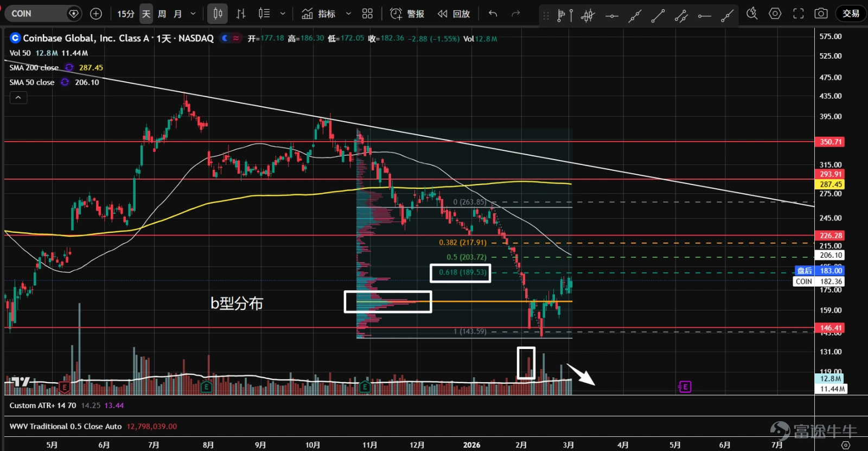Enter fullscreen mode via toolbar icon
Screen dimensions: 868x451
(799, 14)
